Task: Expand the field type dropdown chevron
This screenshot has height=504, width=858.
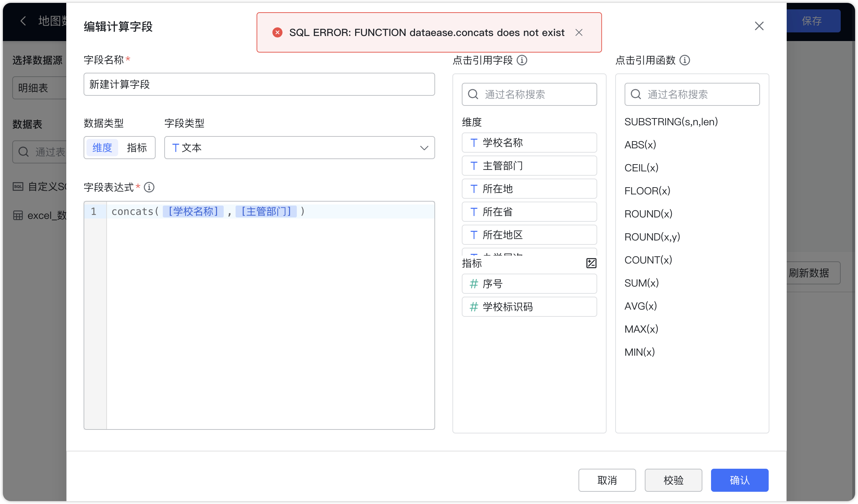Action: click(x=424, y=148)
